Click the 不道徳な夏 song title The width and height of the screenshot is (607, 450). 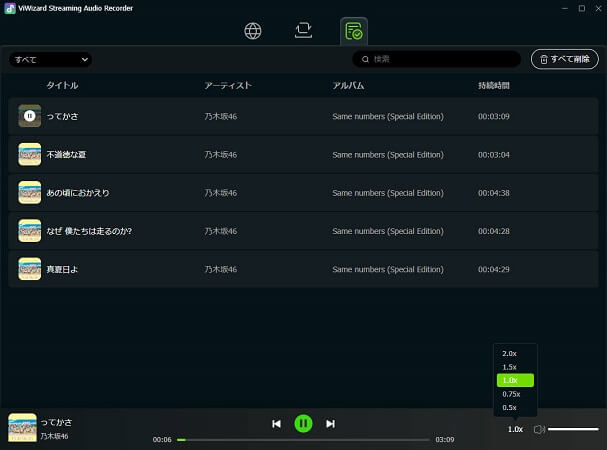pyautogui.click(x=66, y=155)
